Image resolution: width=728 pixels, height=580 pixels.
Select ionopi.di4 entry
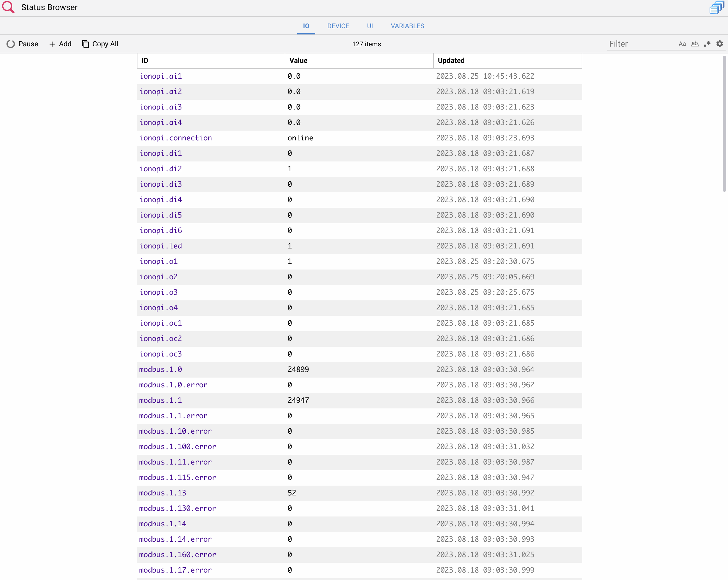tap(160, 200)
